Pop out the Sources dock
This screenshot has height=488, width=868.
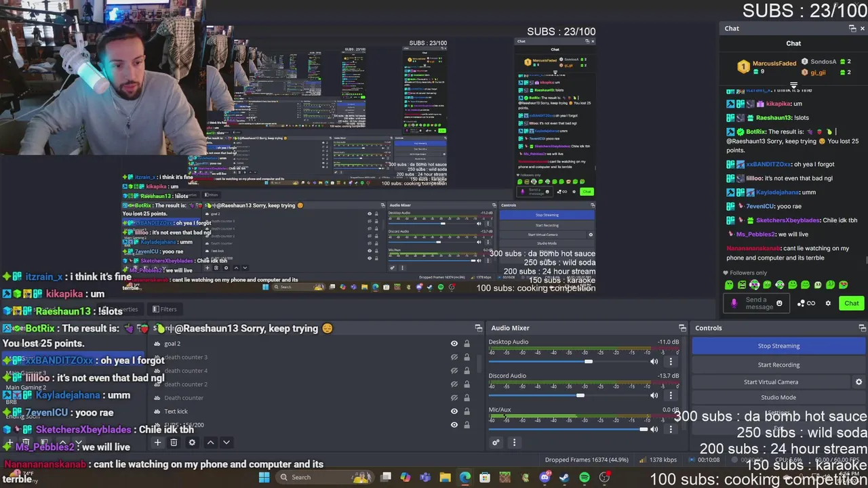coord(478,328)
